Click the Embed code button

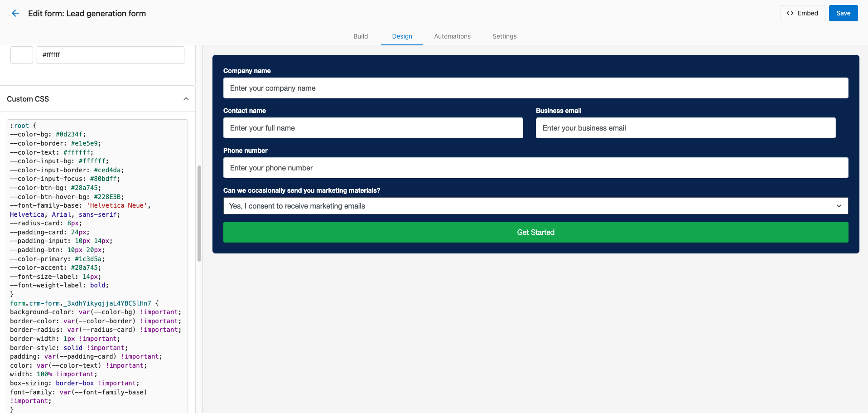point(802,13)
